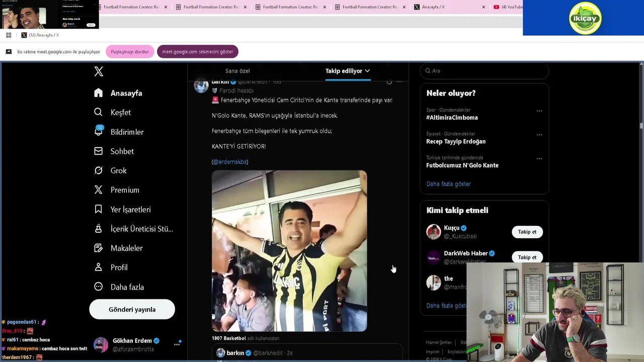Expand Daha fazla in the sidebar
644x362 pixels.
[120, 287]
